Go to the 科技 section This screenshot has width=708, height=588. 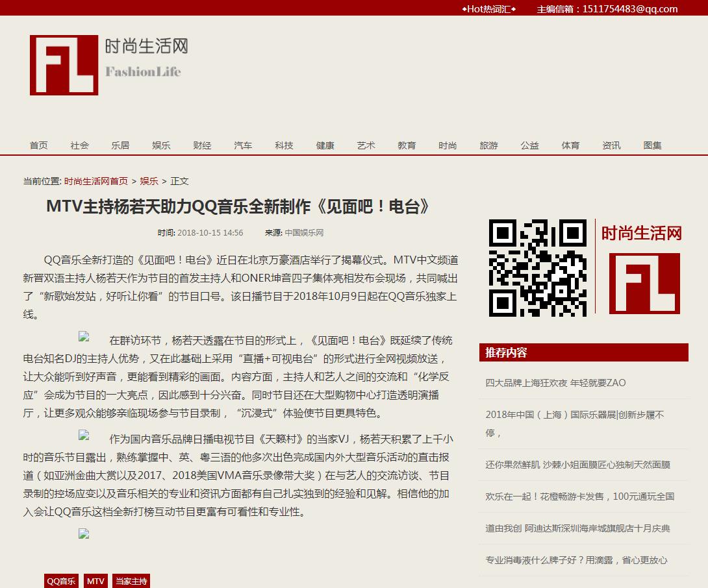(x=284, y=145)
